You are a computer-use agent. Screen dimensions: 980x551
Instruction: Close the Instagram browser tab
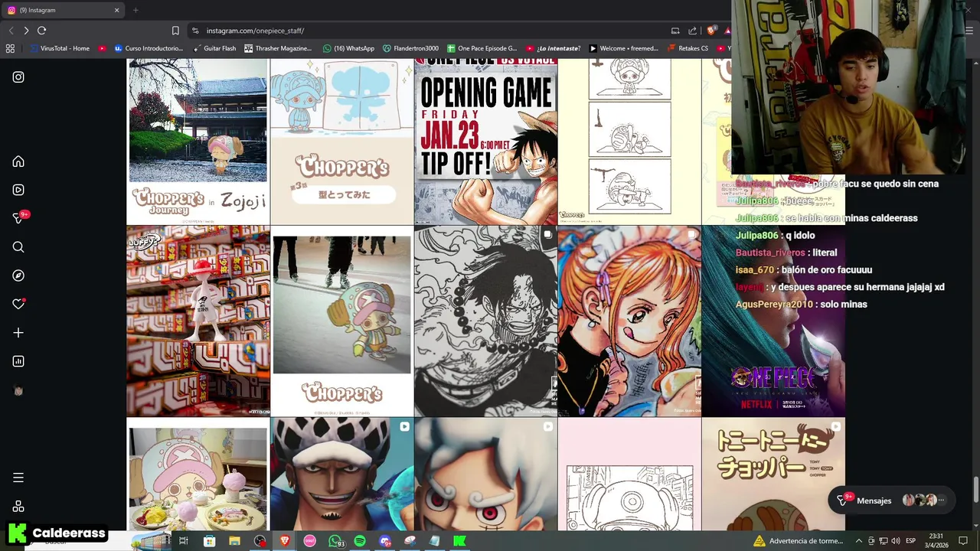click(116, 10)
